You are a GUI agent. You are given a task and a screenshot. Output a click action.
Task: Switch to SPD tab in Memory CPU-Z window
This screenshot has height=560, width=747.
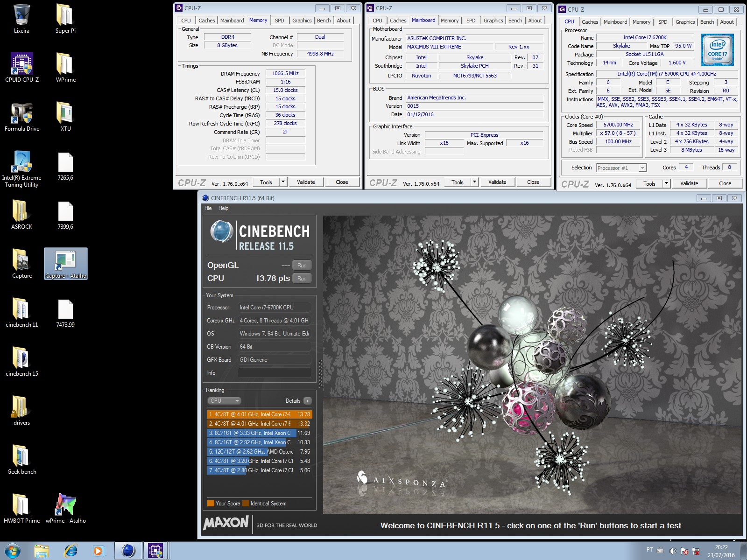(x=279, y=21)
